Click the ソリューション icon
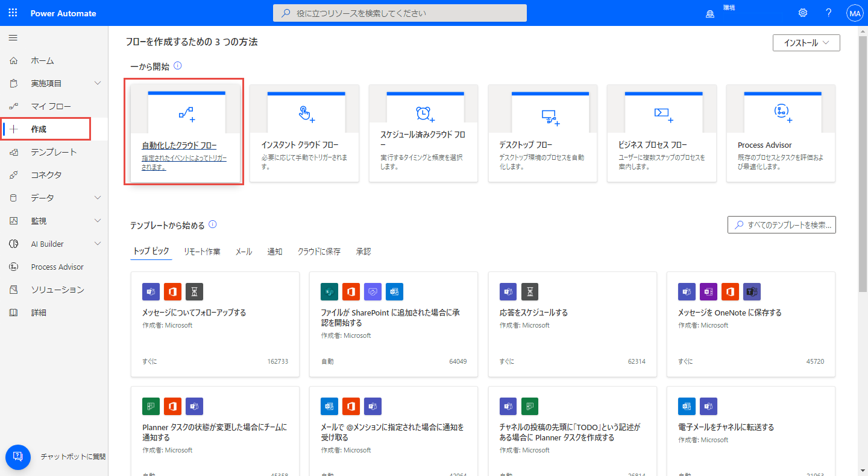868x476 pixels. coord(14,290)
